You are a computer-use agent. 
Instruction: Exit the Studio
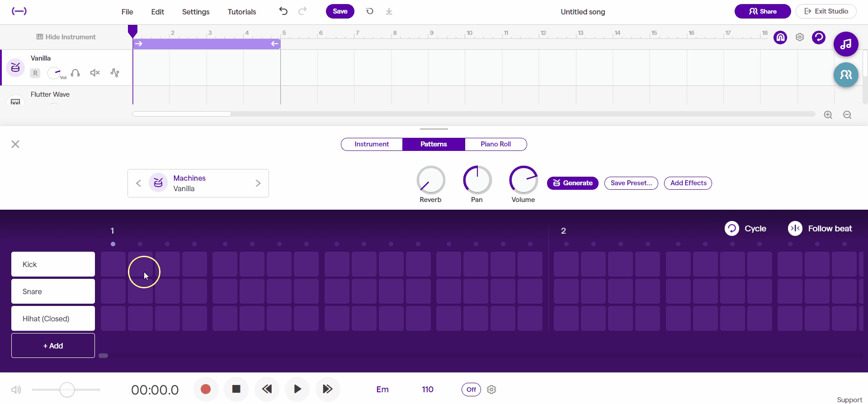[x=826, y=11]
